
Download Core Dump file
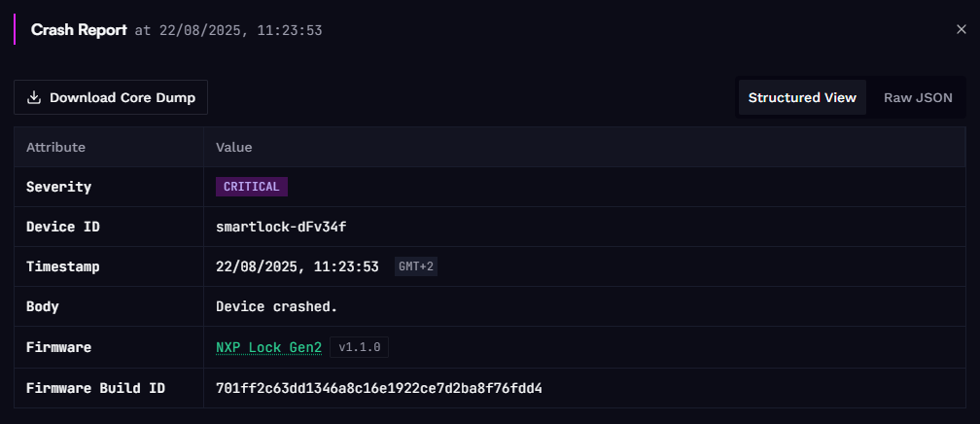(111, 97)
